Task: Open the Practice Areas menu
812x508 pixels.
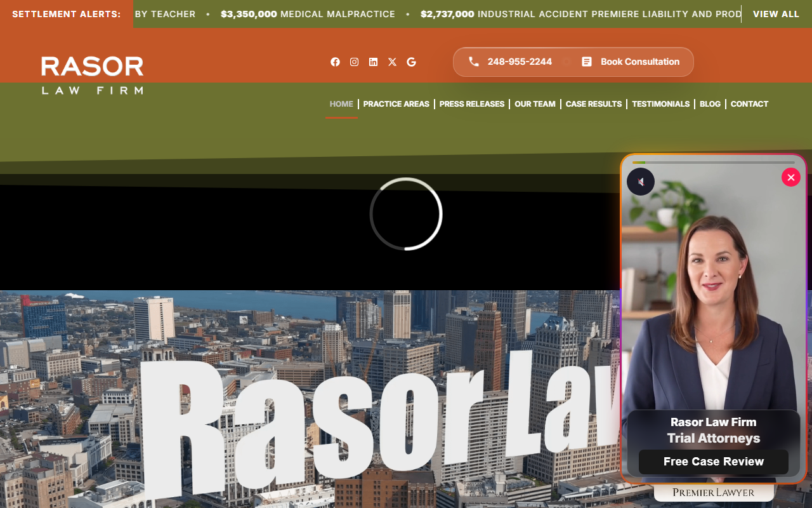Action: click(x=396, y=104)
